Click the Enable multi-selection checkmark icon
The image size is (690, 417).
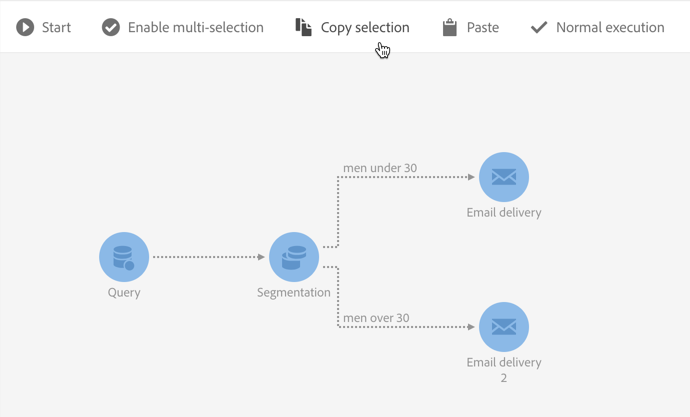click(111, 27)
